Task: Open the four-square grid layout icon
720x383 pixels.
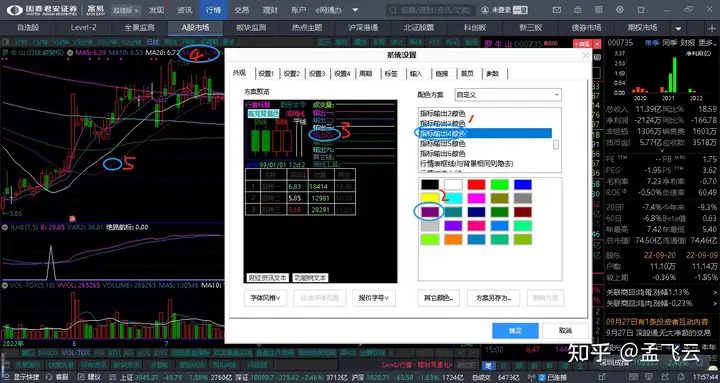Action: (599, 10)
